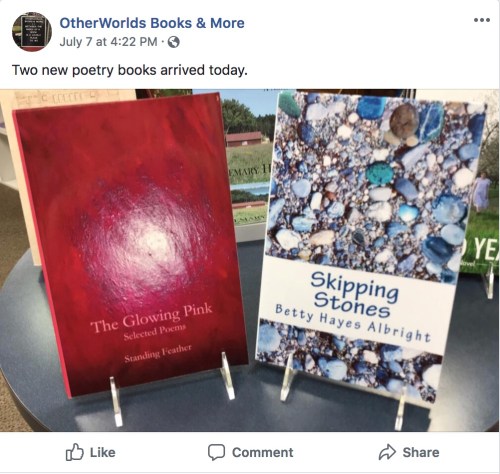Screen dimensions: 500x474
Task: Open the three-dot post options menu
Action: coord(482,20)
